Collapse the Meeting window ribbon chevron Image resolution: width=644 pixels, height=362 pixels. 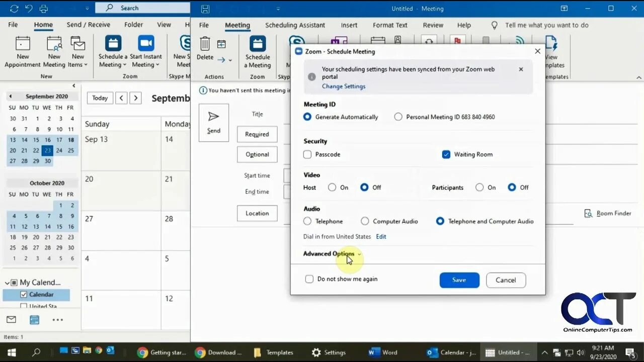coord(639,77)
